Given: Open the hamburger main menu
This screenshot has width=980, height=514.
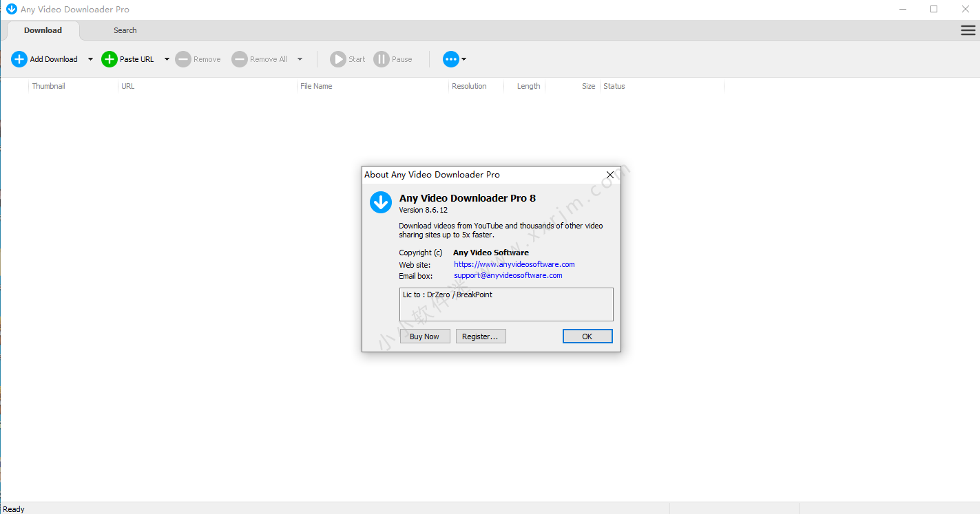Looking at the screenshot, I should pos(968,30).
